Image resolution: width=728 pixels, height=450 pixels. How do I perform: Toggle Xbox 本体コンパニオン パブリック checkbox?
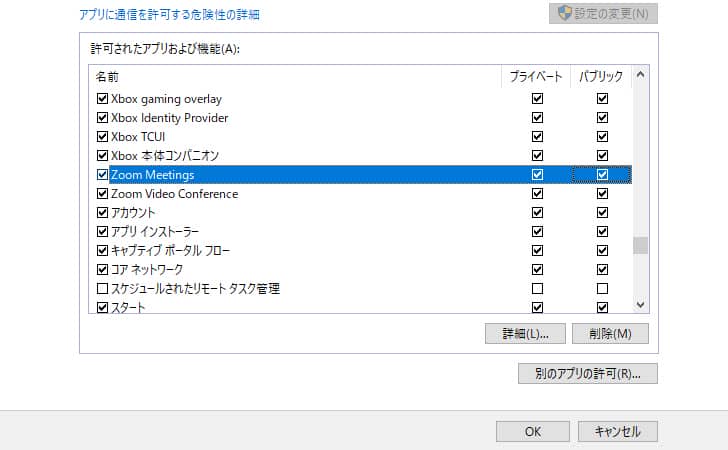point(602,156)
